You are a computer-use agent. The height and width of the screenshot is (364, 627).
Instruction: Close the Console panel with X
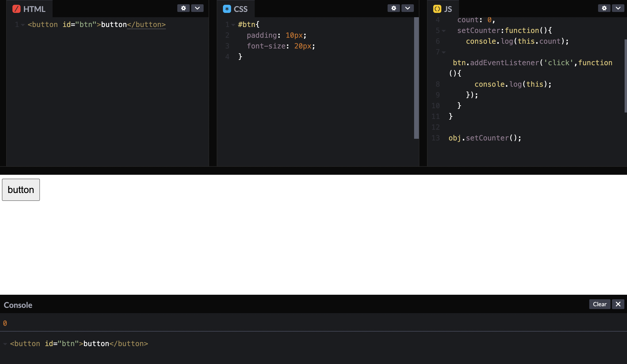click(x=618, y=304)
